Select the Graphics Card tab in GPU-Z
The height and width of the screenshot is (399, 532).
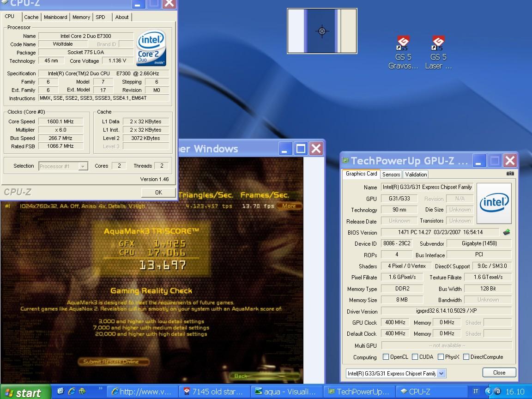click(x=361, y=174)
